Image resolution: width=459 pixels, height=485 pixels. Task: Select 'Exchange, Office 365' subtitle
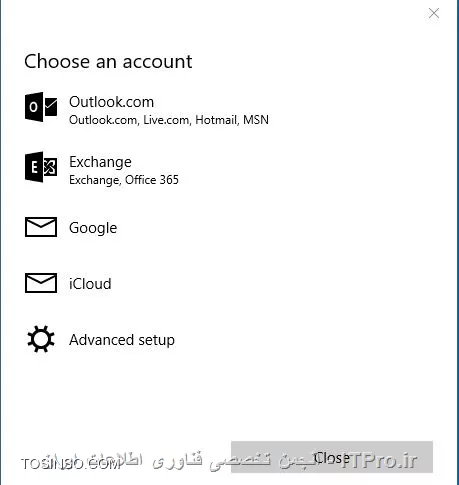coord(124,180)
